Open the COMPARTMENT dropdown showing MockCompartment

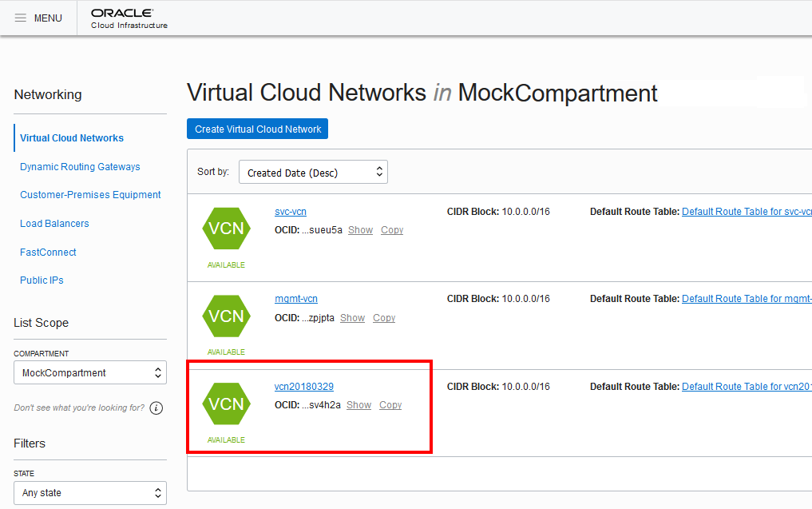(x=89, y=372)
